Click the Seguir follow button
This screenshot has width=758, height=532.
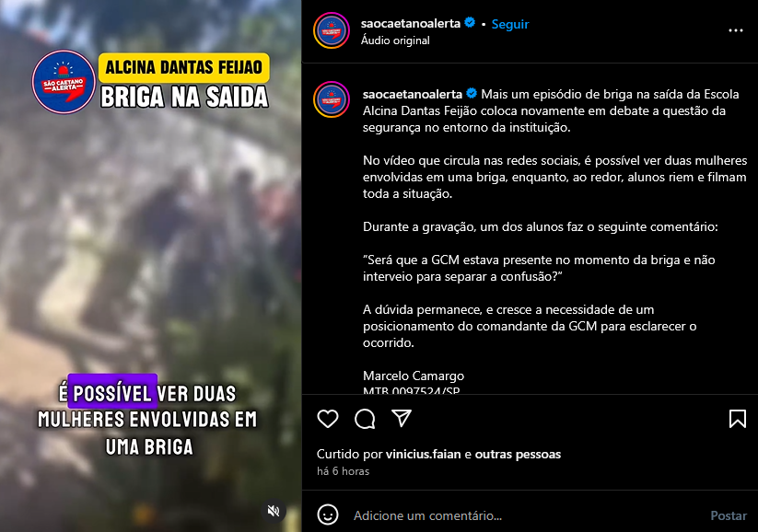click(x=510, y=24)
